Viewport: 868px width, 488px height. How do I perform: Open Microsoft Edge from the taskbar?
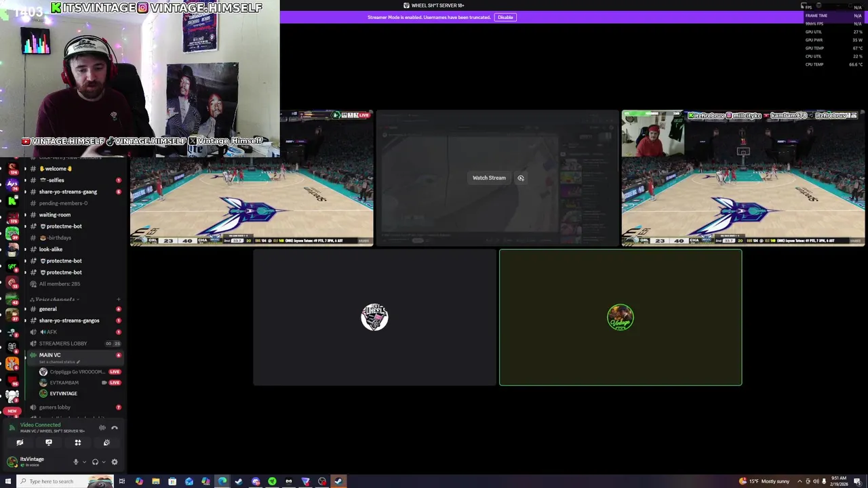222,481
